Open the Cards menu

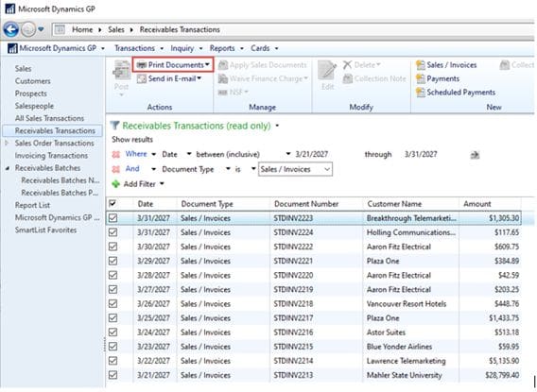(x=265, y=48)
